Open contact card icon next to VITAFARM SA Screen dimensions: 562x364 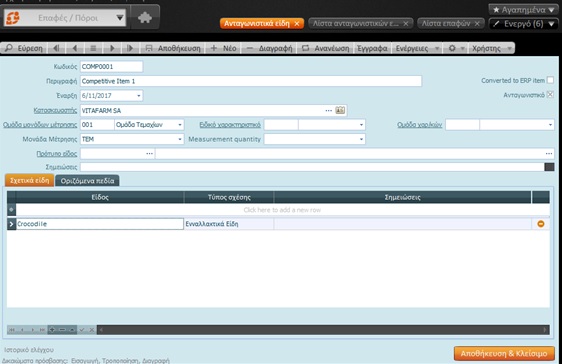coord(340,110)
